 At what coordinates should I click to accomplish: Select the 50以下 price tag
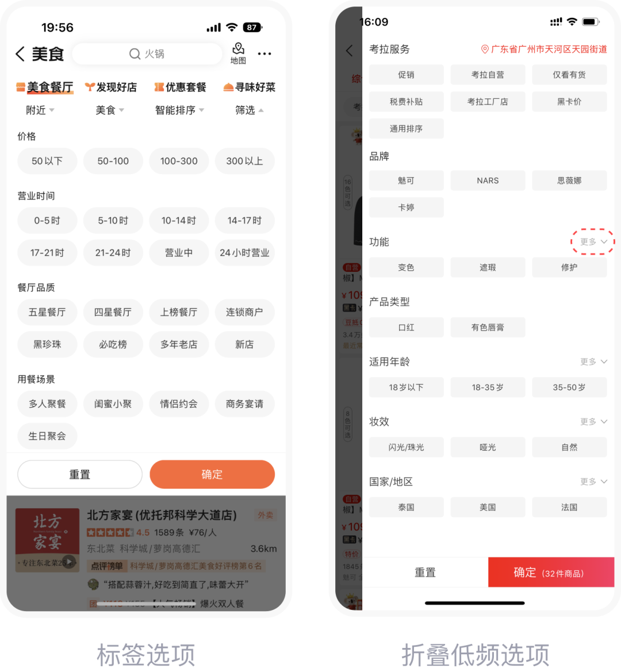47,161
